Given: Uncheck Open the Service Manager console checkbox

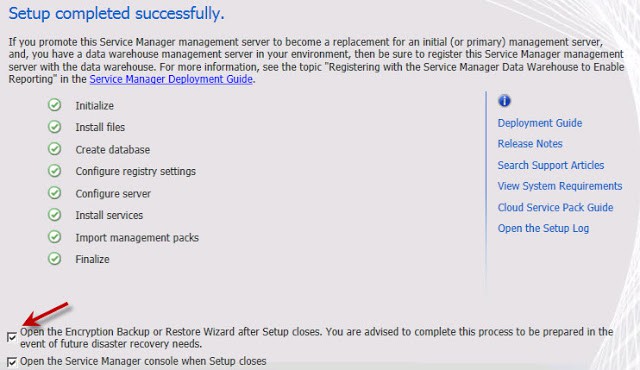Looking at the screenshot, I should point(12,362).
